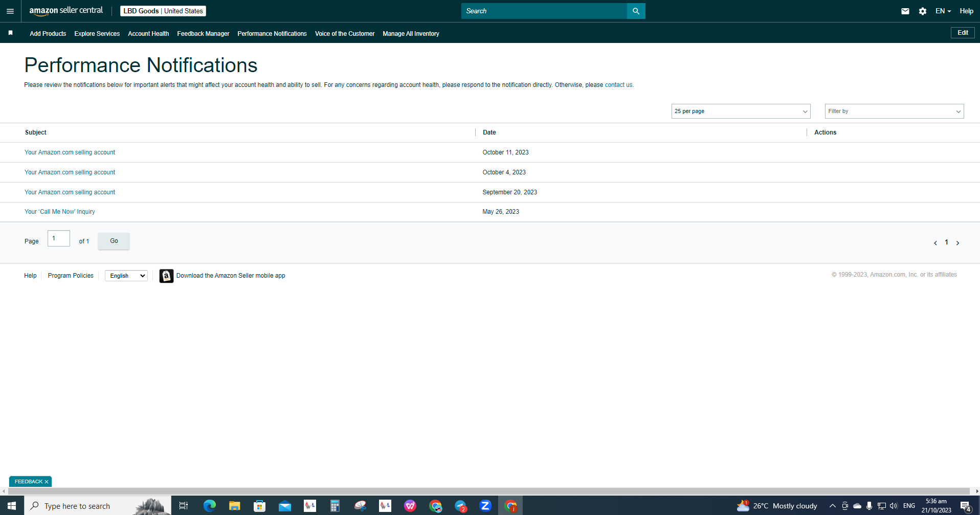Click the Date column header

(489, 132)
